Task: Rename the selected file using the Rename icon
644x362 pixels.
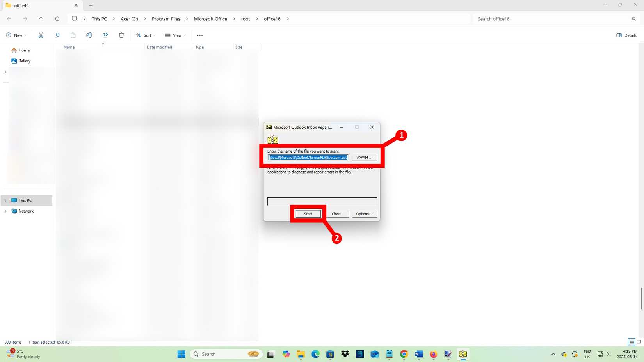Action: [x=89, y=35]
